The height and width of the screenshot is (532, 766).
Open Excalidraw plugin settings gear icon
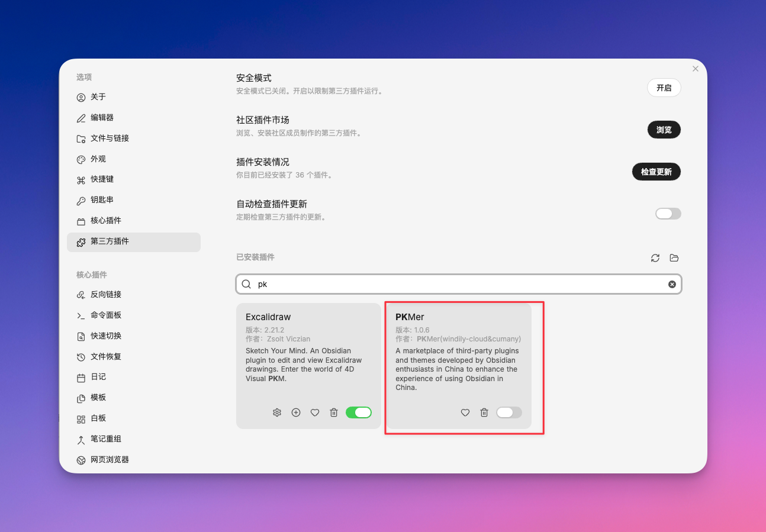[x=276, y=412]
